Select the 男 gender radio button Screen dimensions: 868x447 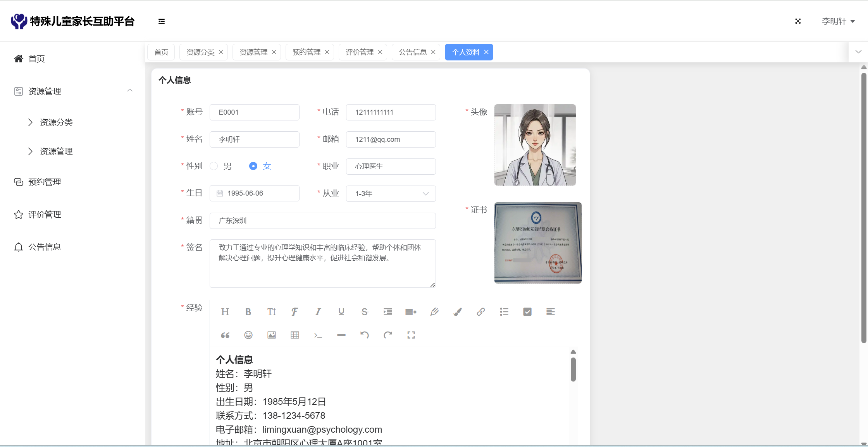pos(214,166)
